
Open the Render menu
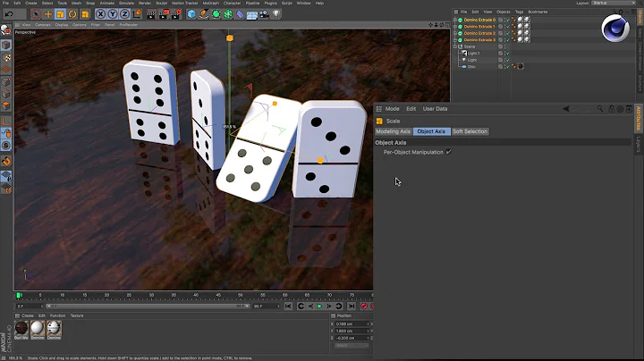click(x=145, y=3)
